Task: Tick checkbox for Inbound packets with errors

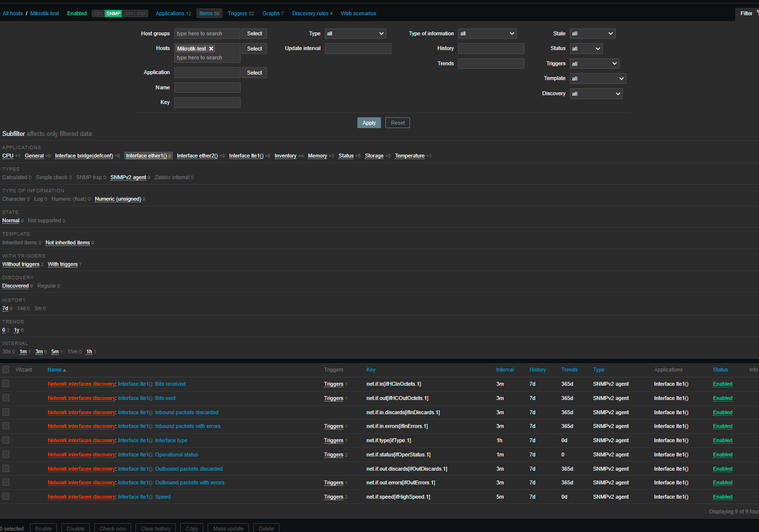Action: 6,426
